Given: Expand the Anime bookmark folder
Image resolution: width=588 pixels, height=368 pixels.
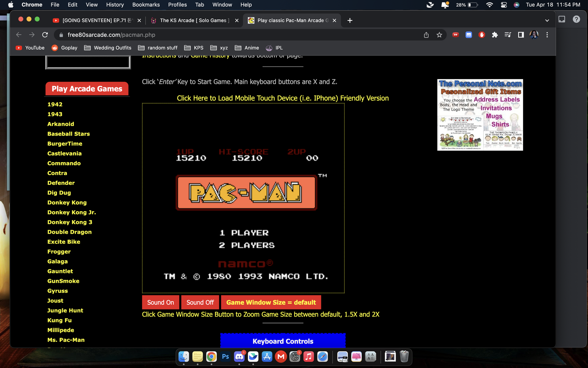Looking at the screenshot, I should click(247, 48).
